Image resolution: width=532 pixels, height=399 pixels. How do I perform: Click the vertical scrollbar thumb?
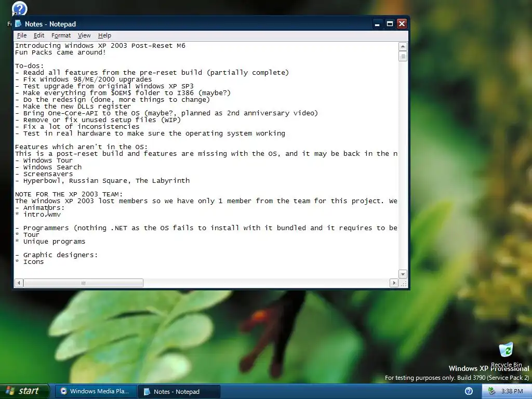(x=403, y=56)
